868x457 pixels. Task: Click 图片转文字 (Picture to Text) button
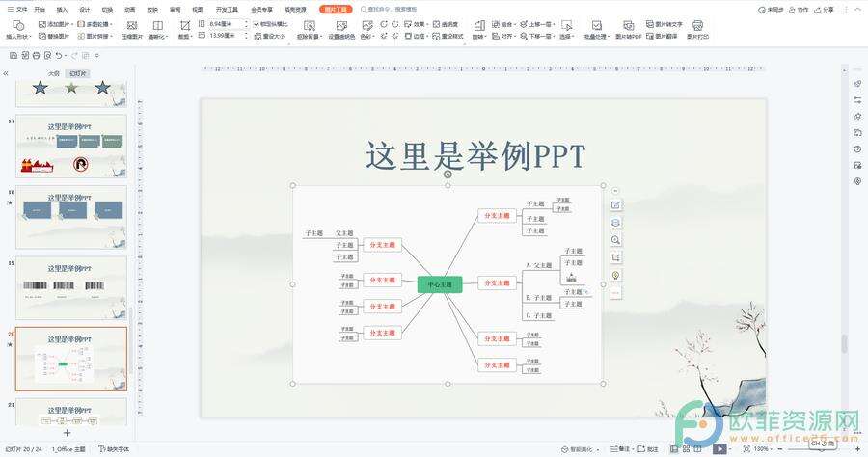(x=664, y=24)
